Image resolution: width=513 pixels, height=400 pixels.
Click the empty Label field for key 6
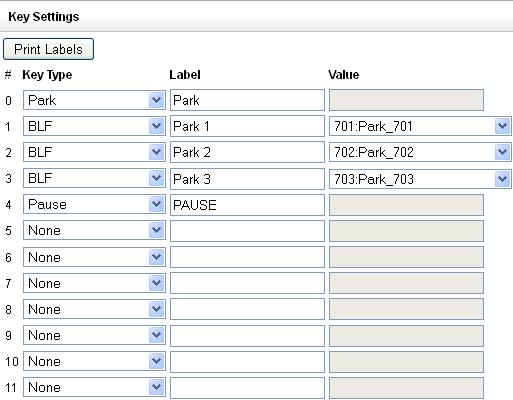point(247,257)
